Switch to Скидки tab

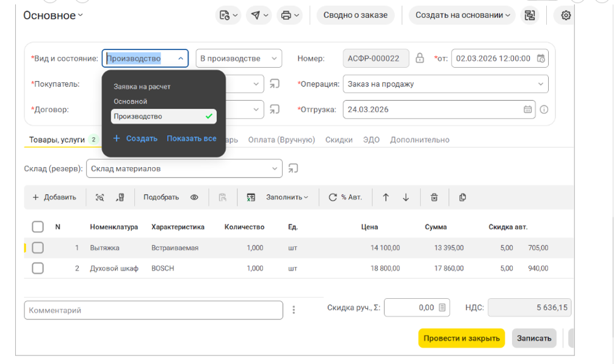(x=339, y=140)
